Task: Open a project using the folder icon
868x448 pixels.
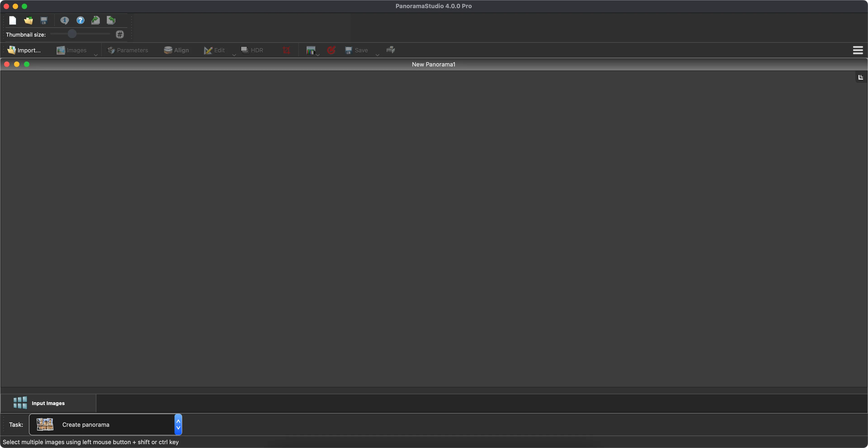Action: 28,21
